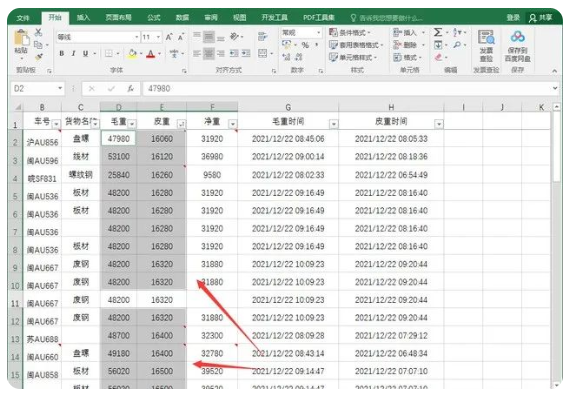Toggle Align Right in alignment group
The width and height of the screenshot is (573, 405).
tap(221, 54)
